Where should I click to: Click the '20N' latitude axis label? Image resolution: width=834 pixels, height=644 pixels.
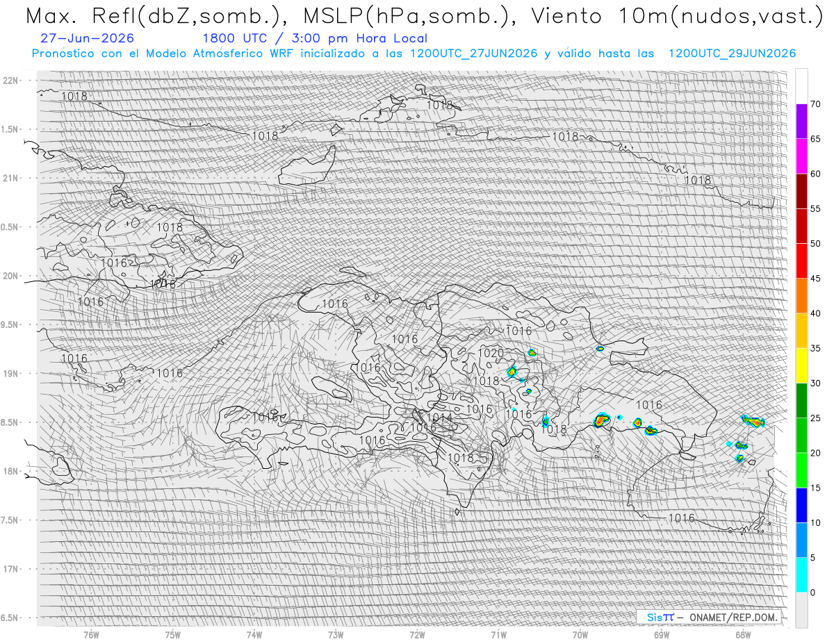pos(11,276)
